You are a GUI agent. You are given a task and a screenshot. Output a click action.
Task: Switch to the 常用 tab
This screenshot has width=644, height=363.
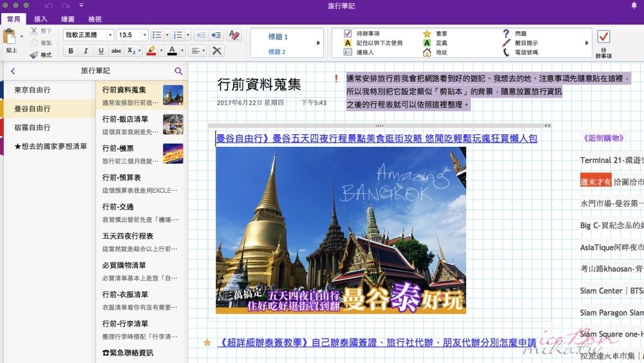[x=14, y=19]
